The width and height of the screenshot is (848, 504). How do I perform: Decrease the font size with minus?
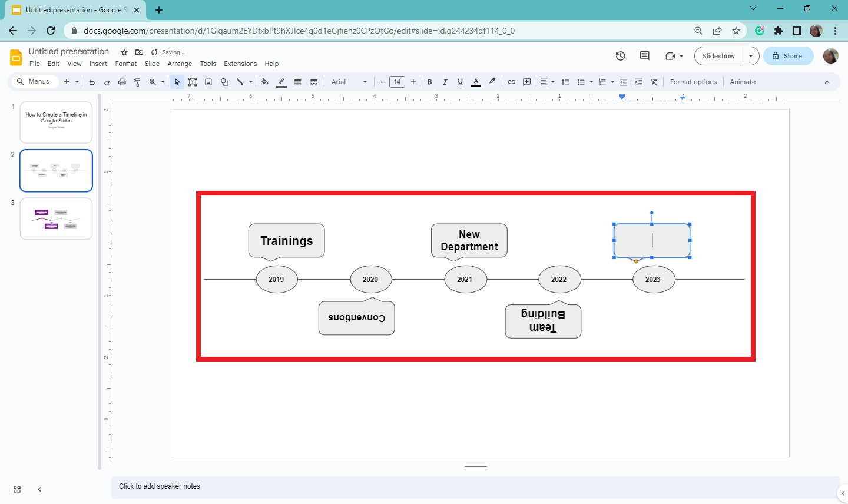coord(383,82)
